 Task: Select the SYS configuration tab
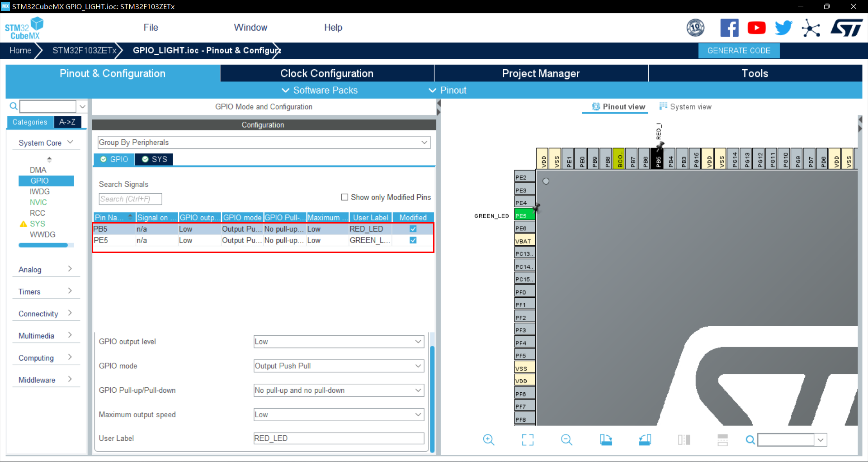coord(154,159)
